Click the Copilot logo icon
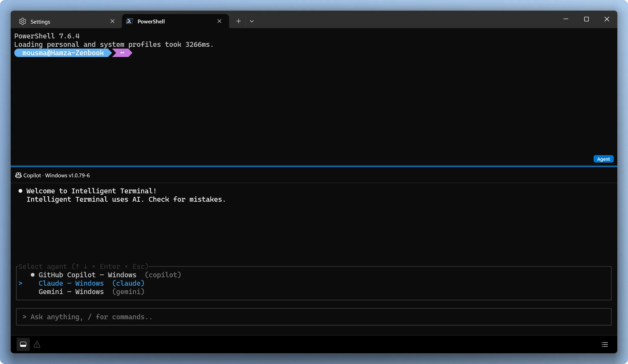628x364 pixels. point(18,175)
